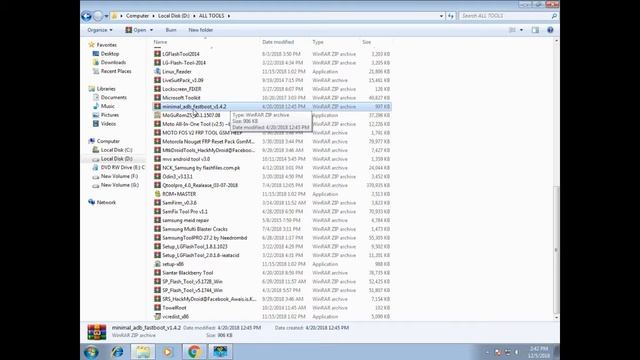Screen dimensions: 640x360
Task: Select Network in the navigation pane
Action: tap(106, 202)
